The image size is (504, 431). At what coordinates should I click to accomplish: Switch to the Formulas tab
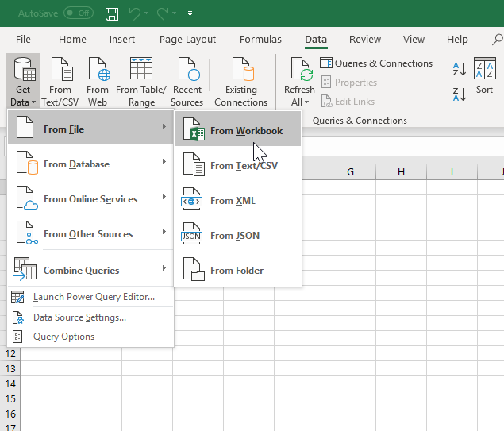pyautogui.click(x=260, y=40)
